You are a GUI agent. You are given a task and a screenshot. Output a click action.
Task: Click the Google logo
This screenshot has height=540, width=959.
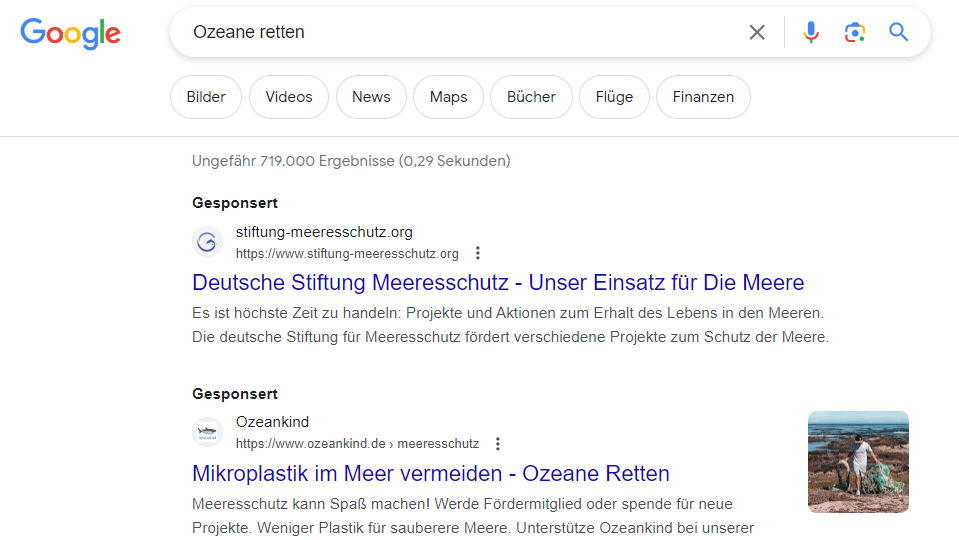[x=70, y=33]
